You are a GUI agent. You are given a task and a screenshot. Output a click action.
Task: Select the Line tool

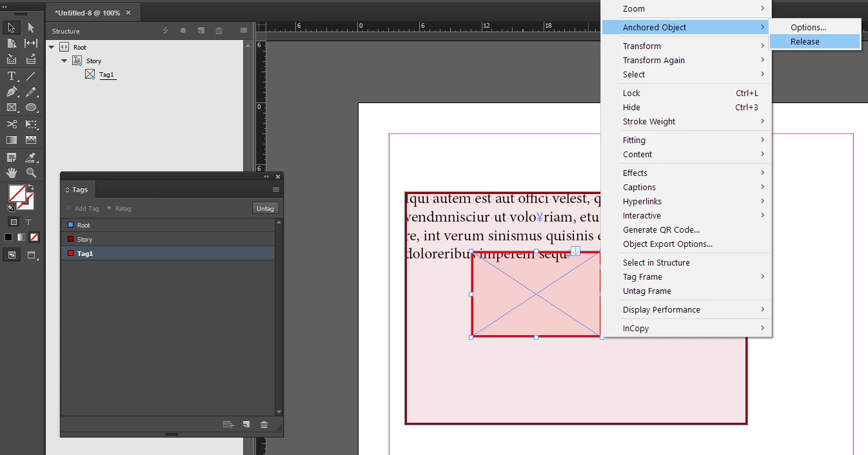point(31,76)
